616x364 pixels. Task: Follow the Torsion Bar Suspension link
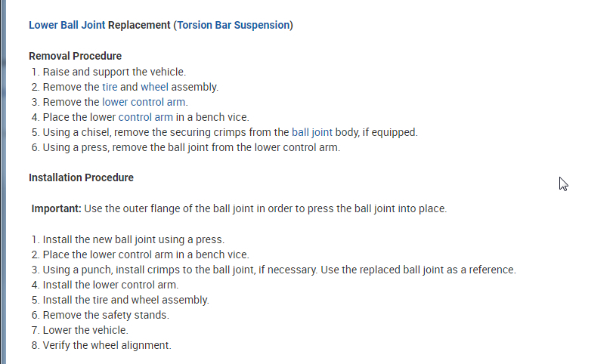pyautogui.click(x=233, y=25)
